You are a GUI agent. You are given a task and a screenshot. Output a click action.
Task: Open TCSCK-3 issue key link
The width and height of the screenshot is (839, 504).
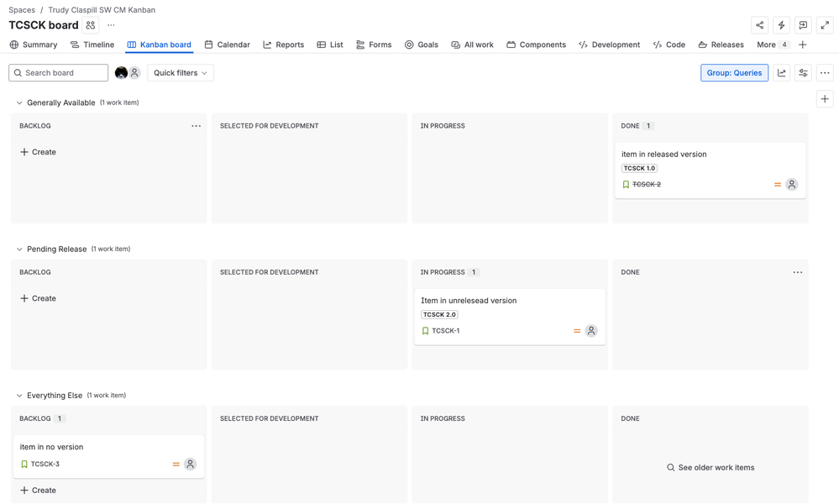click(45, 465)
